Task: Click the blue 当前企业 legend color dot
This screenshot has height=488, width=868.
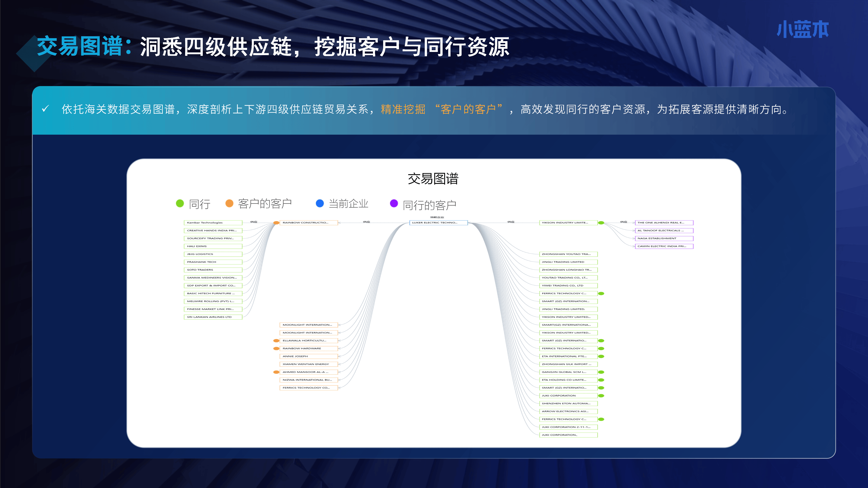Action: click(320, 203)
